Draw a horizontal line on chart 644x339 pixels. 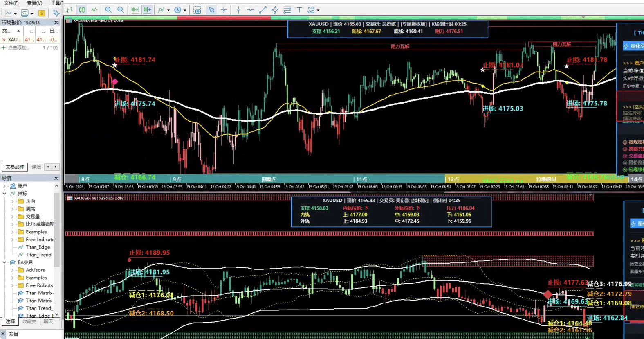pos(250,10)
